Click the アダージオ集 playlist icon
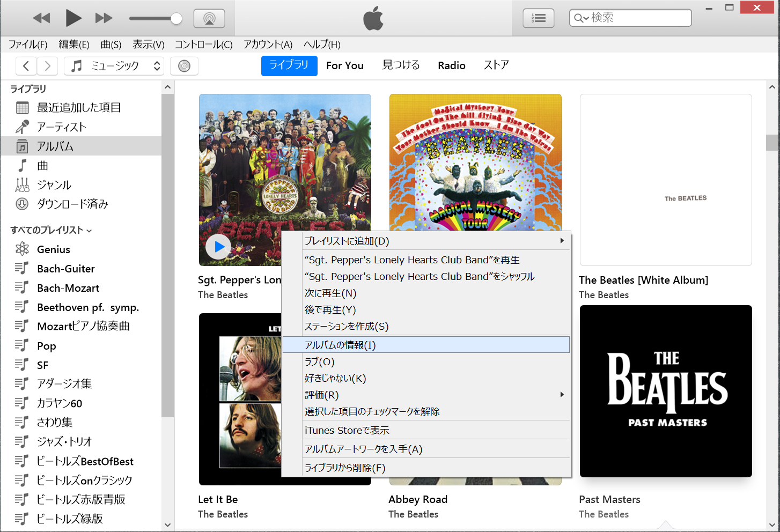Image resolution: width=780 pixels, height=532 pixels. point(21,384)
